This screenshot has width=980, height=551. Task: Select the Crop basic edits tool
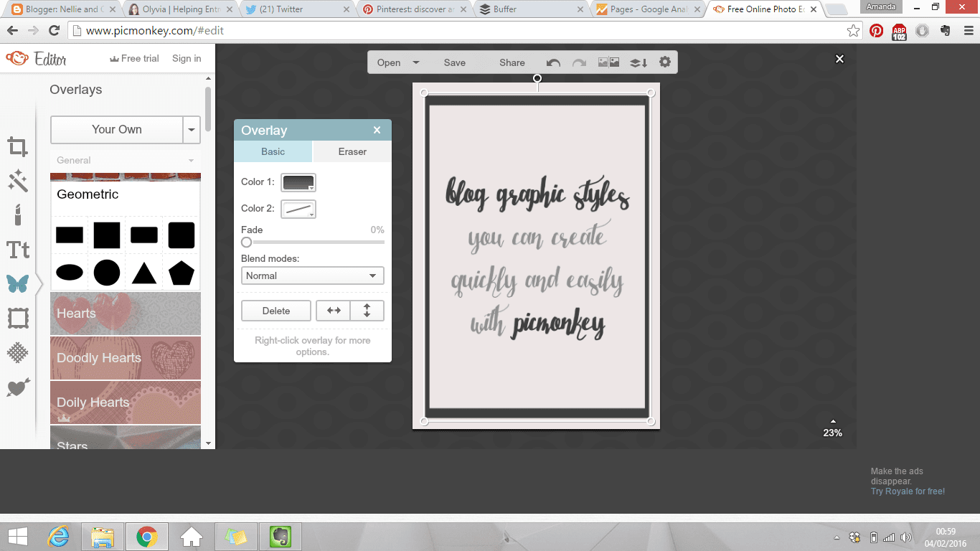click(x=18, y=147)
